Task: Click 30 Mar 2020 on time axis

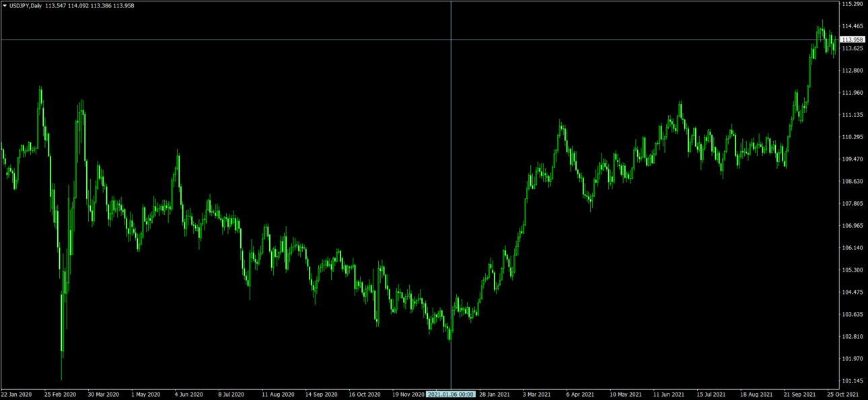Action: (x=104, y=395)
